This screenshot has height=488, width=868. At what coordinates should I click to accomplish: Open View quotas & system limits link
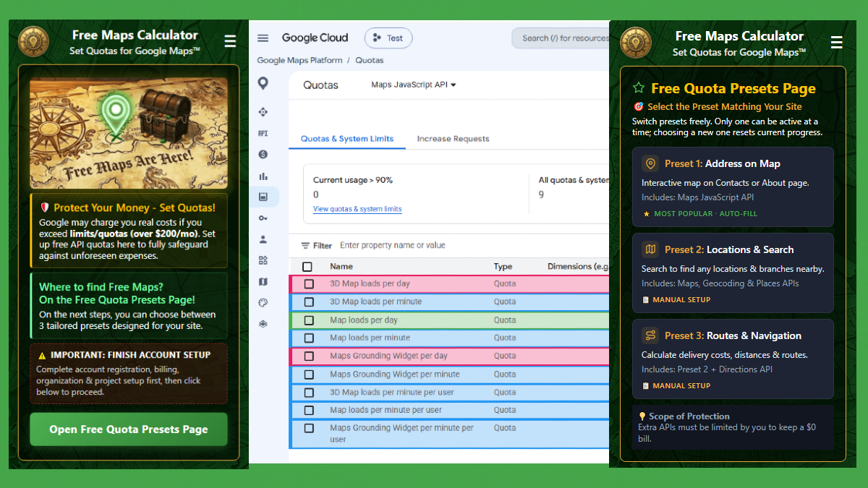pyautogui.click(x=357, y=209)
